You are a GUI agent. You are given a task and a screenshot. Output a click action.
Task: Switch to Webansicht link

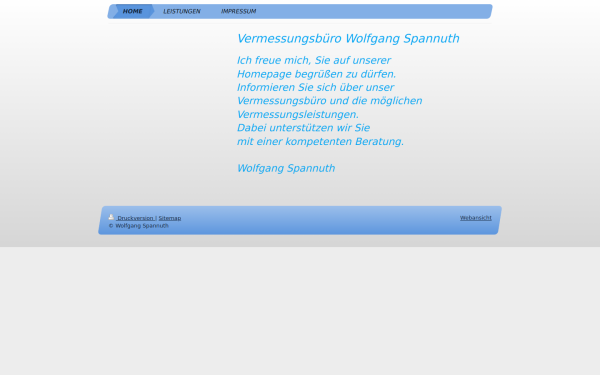[476, 218]
